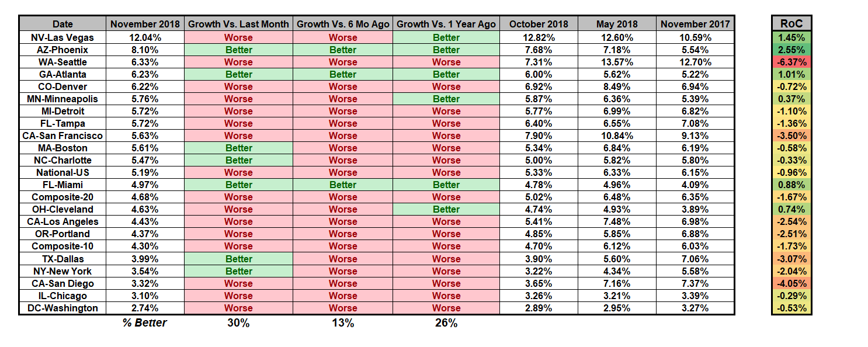868x347 pixels.
Task: Select the November 2017 column header
Action: [695, 24]
